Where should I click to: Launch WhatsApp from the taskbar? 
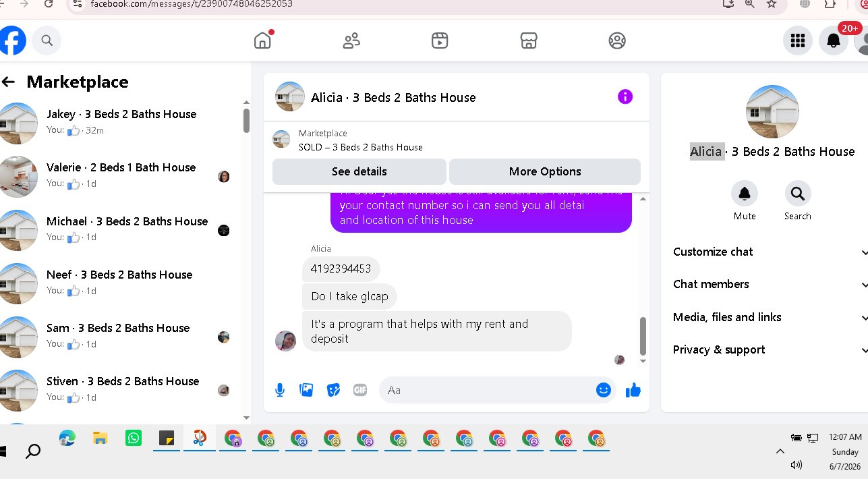tap(134, 439)
